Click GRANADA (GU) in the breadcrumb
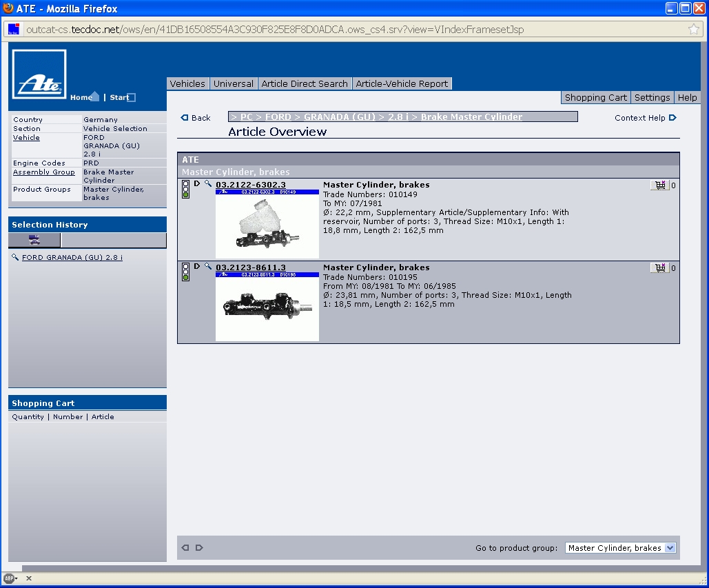Image resolution: width=709 pixels, height=588 pixels. click(340, 116)
